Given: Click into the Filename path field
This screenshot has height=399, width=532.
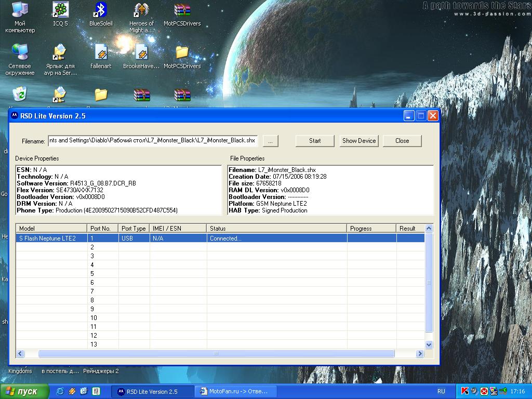Looking at the screenshot, I should pyautogui.click(x=153, y=140).
